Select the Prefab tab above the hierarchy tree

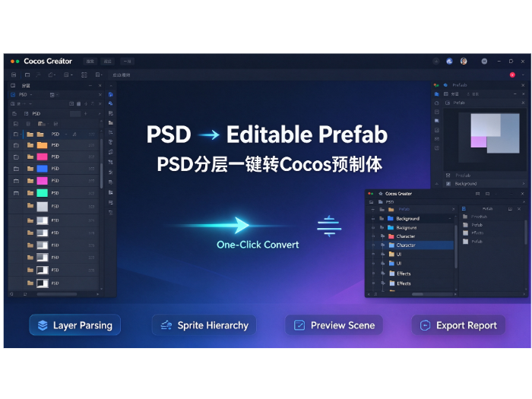[404, 209]
